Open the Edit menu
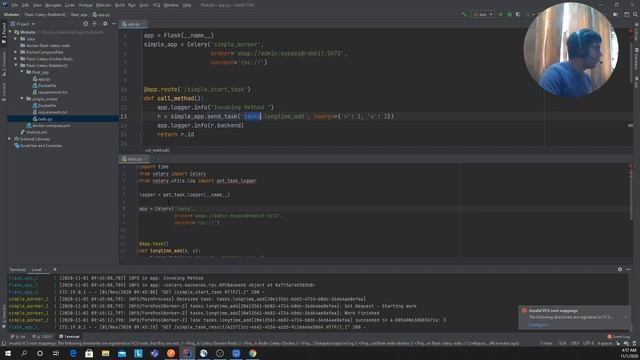The width and height of the screenshot is (640, 360). 25,5
